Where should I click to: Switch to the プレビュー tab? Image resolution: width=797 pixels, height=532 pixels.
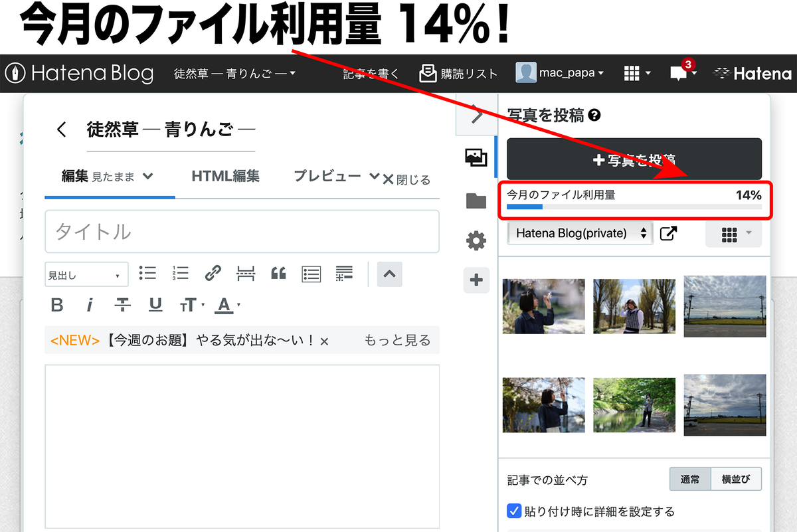[x=327, y=177]
